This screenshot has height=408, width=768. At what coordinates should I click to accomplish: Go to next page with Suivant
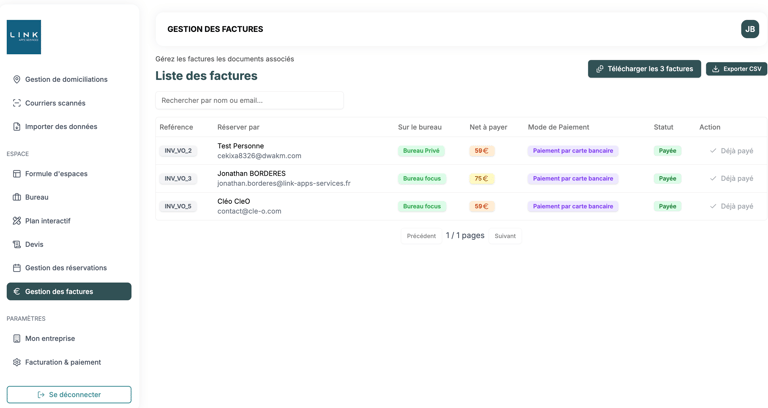(x=505, y=236)
